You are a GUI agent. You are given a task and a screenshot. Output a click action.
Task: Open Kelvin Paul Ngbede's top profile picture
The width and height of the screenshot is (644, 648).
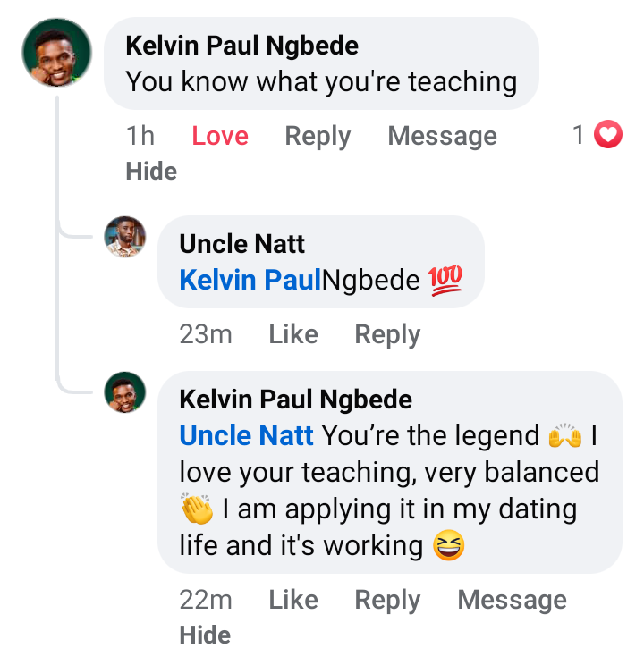click(x=57, y=53)
